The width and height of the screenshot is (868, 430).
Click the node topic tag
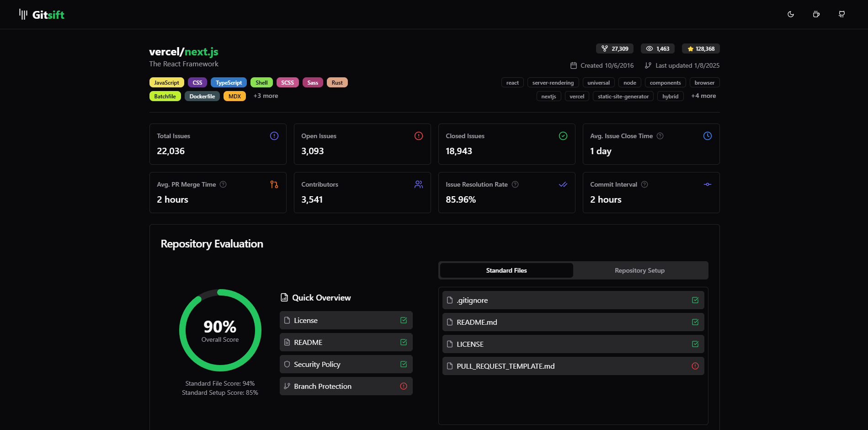630,82
